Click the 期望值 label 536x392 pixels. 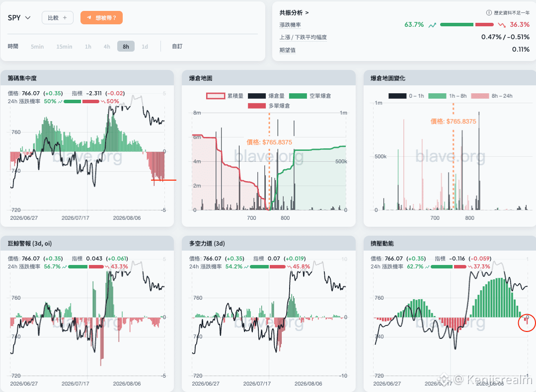click(288, 50)
